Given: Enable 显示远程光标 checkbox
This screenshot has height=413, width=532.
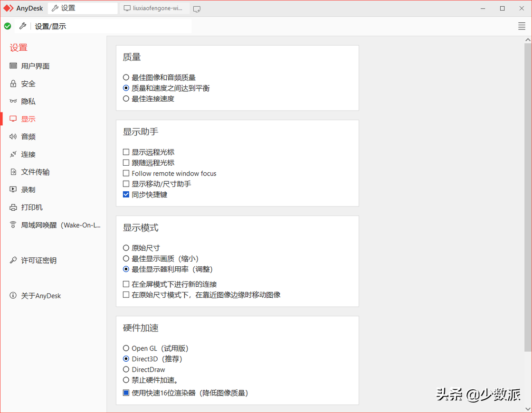Looking at the screenshot, I should (x=126, y=152).
